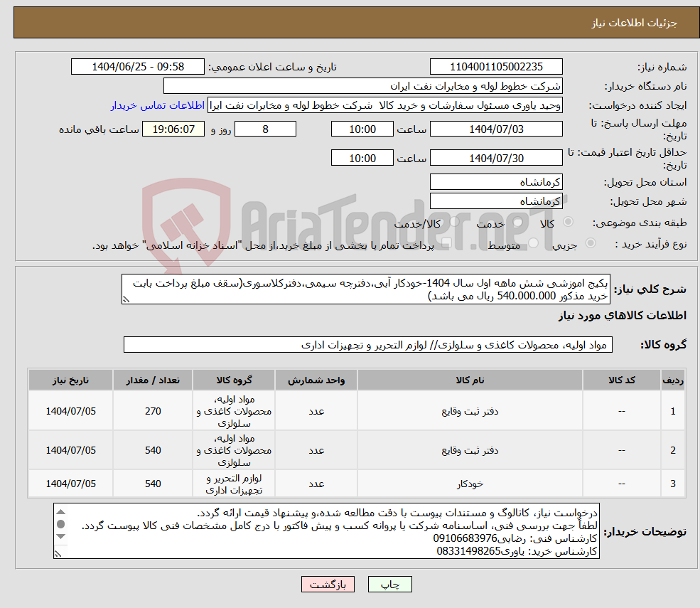This screenshot has height=608, width=700.
Task: Click the resize grip of the buyer notes box
Action: (x=58, y=553)
